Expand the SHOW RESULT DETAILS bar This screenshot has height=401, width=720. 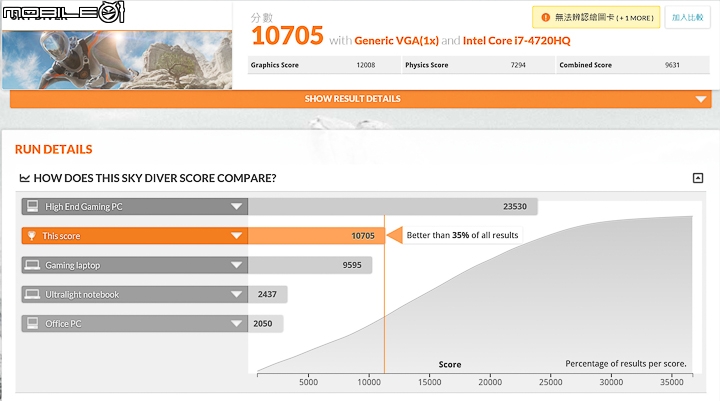click(360, 99)
